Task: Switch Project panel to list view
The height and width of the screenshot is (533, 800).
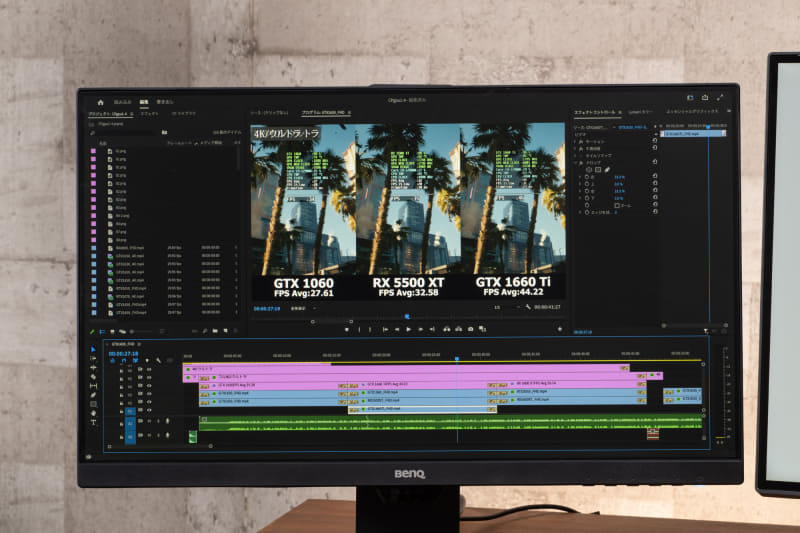Action: tap(102, 332)
